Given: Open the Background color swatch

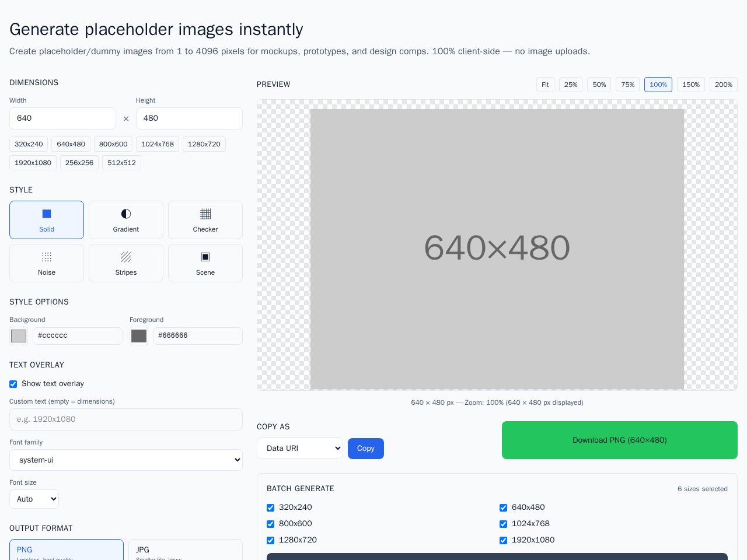Looking at the screenshot, I should [19, 336].
